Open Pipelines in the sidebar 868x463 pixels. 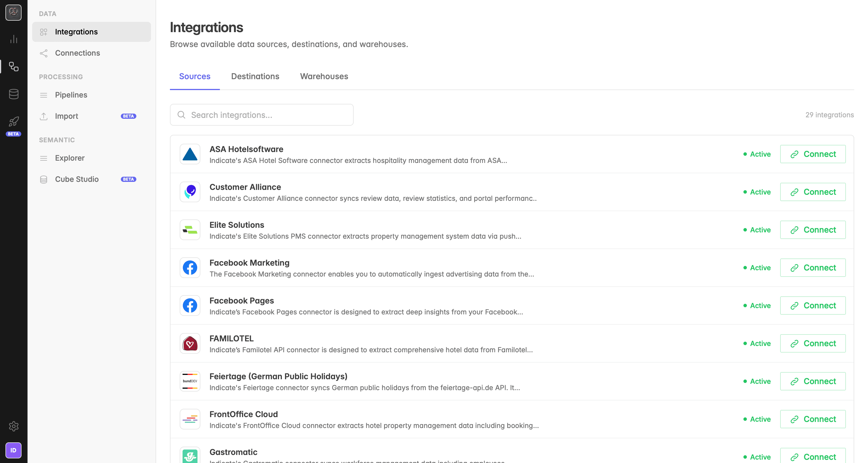pyautogui.click(x=92, y=95)
